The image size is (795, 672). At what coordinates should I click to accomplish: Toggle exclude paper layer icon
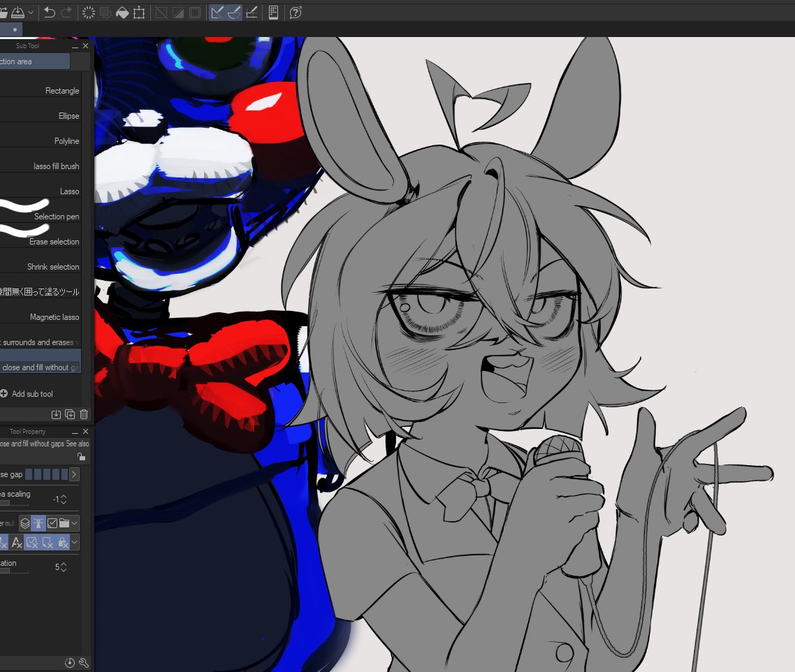[48, 542]
